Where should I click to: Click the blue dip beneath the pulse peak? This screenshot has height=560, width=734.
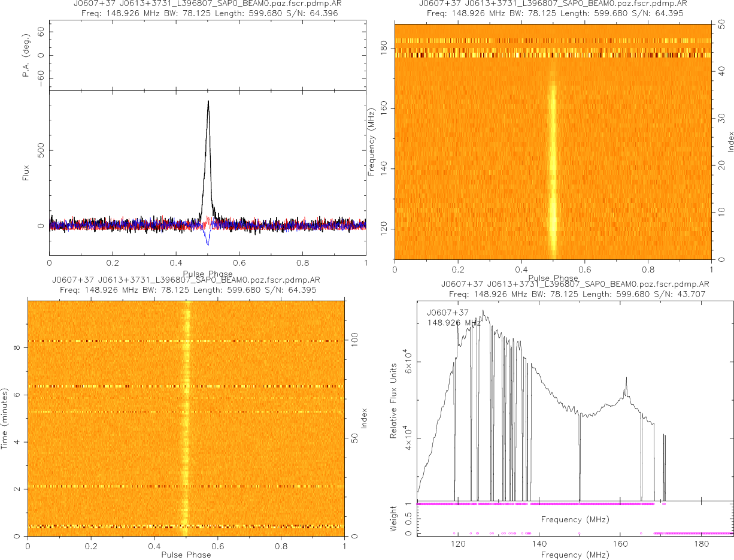click(x=207, y=242)
